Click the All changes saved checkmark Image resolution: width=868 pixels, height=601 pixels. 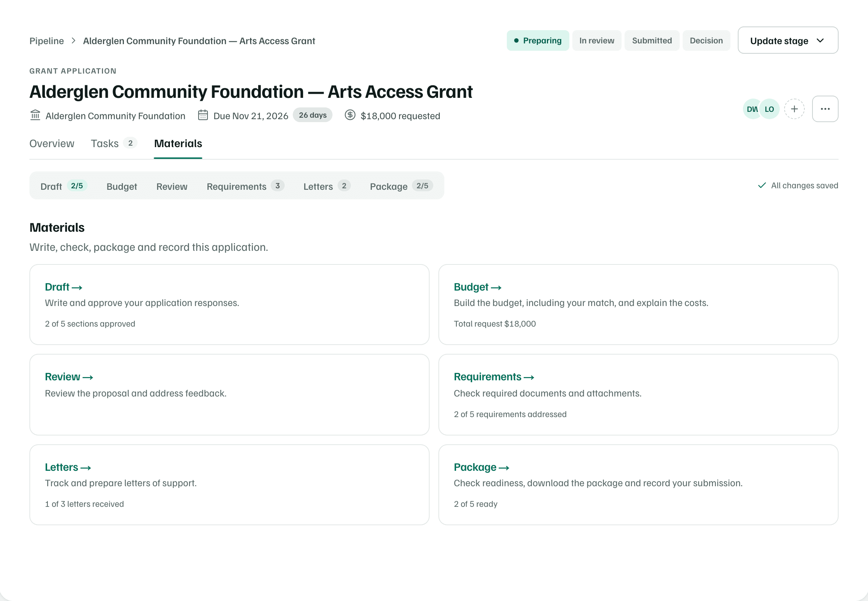pyautogui.click(x=762, y=185)
